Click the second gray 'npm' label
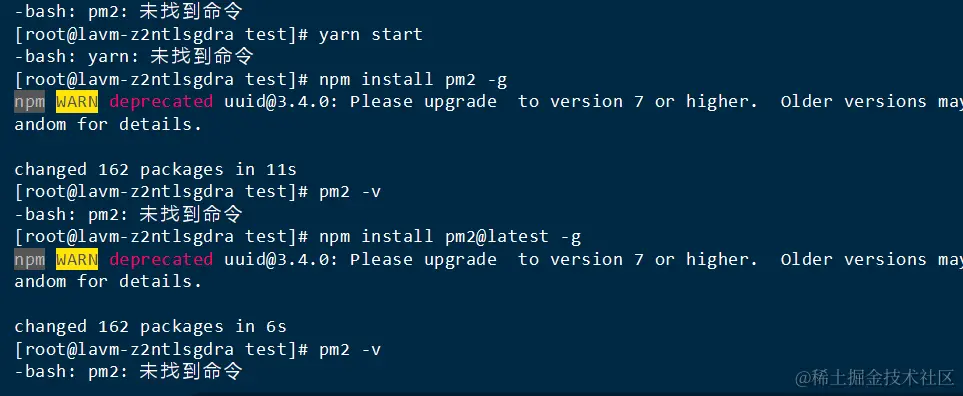963x396 pixels. pyautogui.click(x=29, y=260)
